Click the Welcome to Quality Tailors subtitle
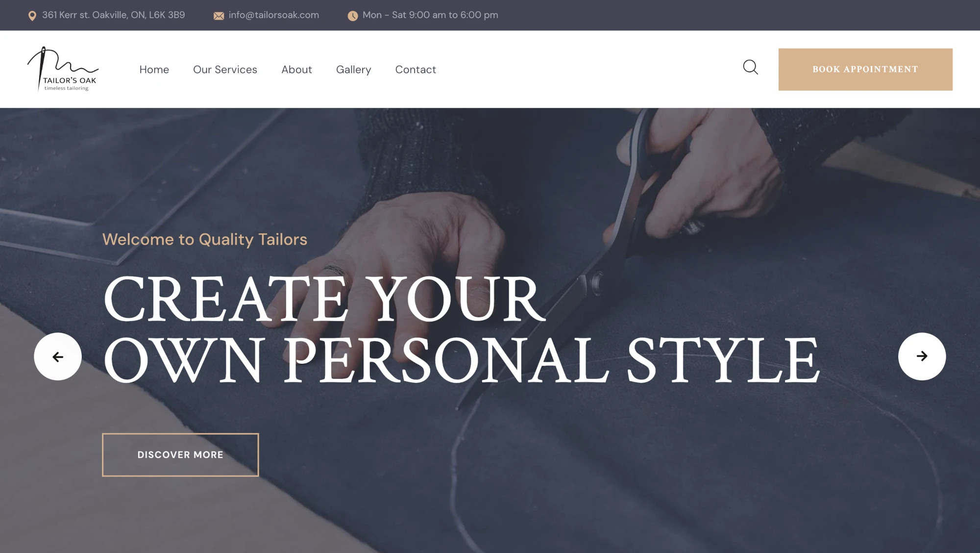 click(x=205, y=239)
